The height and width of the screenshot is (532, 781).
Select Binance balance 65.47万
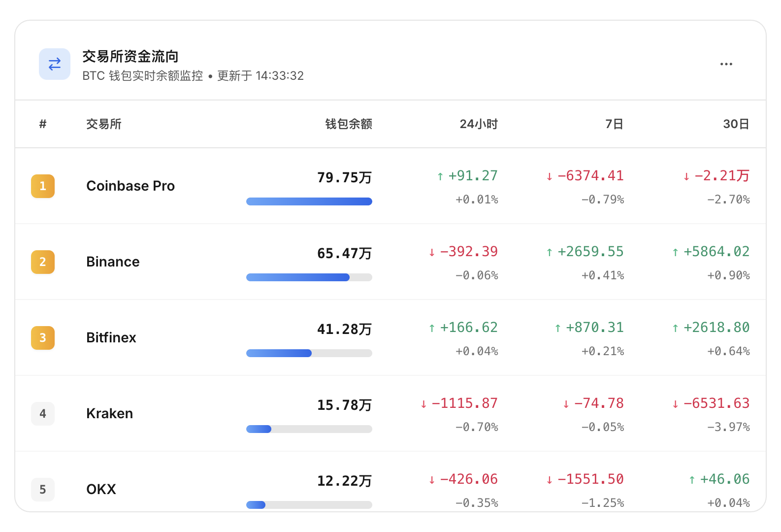click(x=345, y=253)
